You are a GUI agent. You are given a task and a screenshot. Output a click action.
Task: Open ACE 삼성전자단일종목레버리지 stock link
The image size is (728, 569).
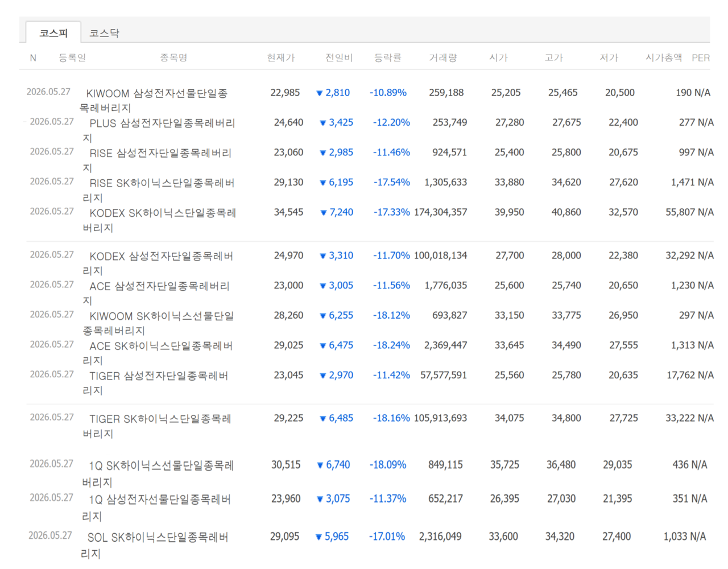coord(156,293)
